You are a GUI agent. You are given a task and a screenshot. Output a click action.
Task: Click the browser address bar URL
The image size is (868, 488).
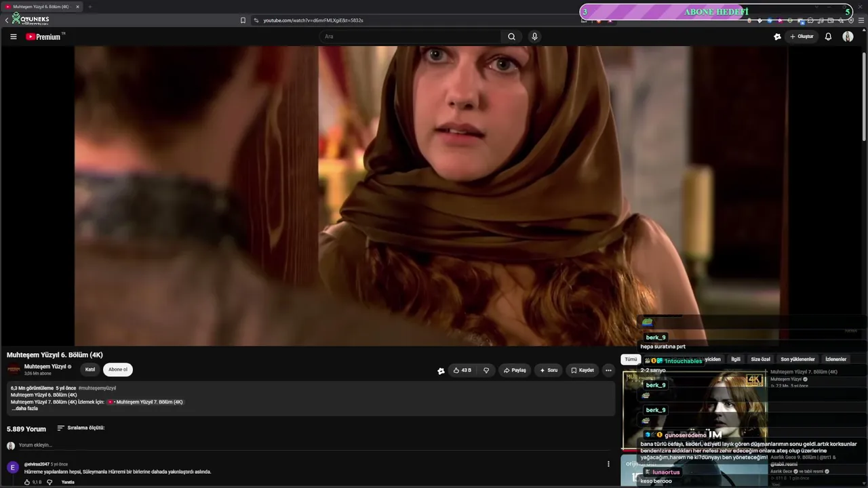(313, 20)
